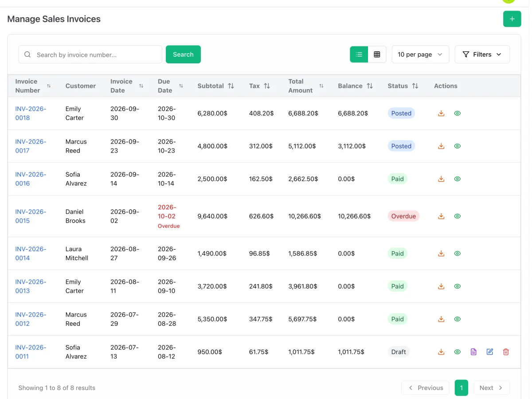The image size is (532, 399).
Task: Edit draft invoice INV-2026-0011
Action: (490, 352)
